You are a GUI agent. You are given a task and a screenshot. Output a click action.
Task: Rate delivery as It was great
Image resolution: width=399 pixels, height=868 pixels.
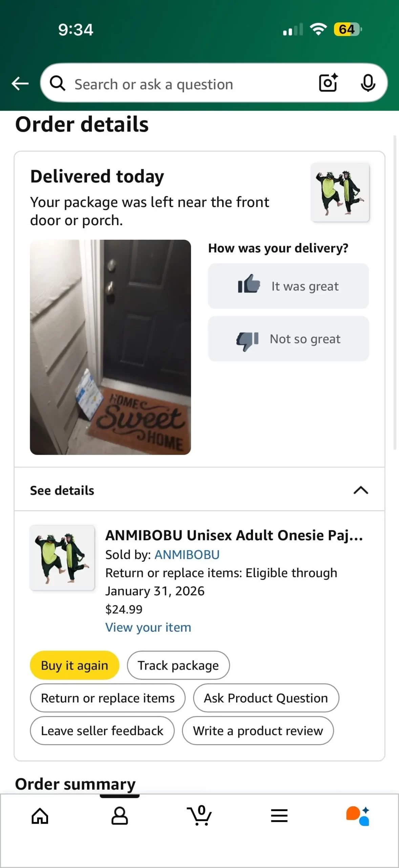pos(288,286)
